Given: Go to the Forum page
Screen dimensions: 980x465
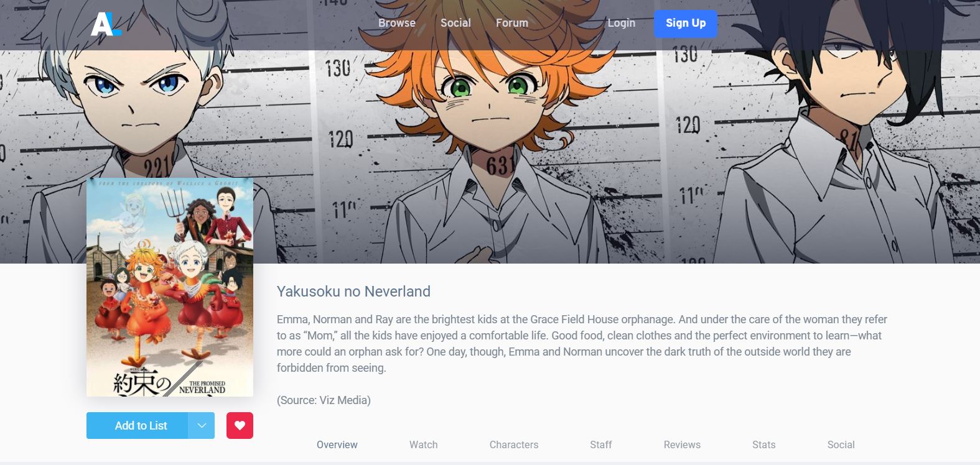Looking at the screenshot, I should coord(512,23).
